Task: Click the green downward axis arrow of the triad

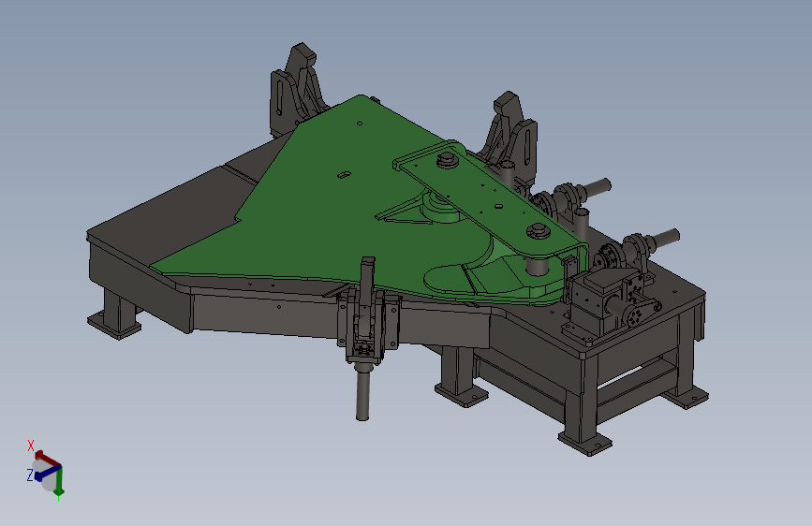Action: [59, 480]
